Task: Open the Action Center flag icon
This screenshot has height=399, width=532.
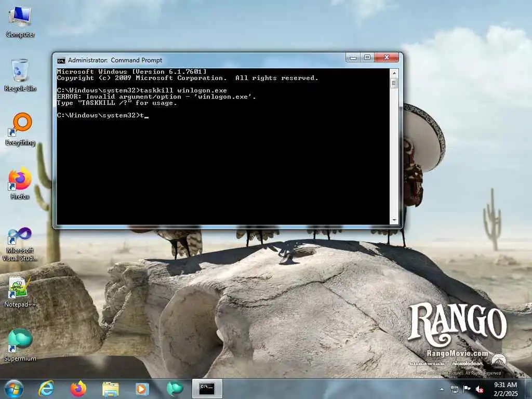Action: coord(467,389)
